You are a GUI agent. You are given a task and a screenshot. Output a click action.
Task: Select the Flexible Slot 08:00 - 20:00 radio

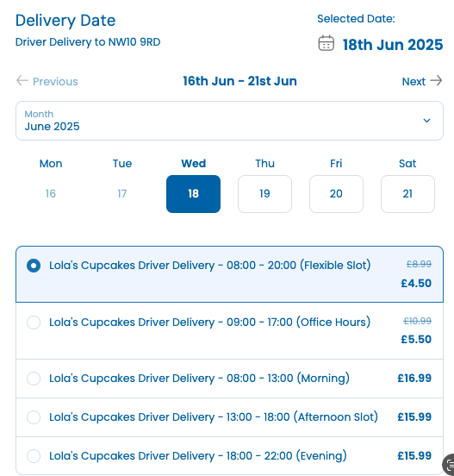[x=34, y=266]
